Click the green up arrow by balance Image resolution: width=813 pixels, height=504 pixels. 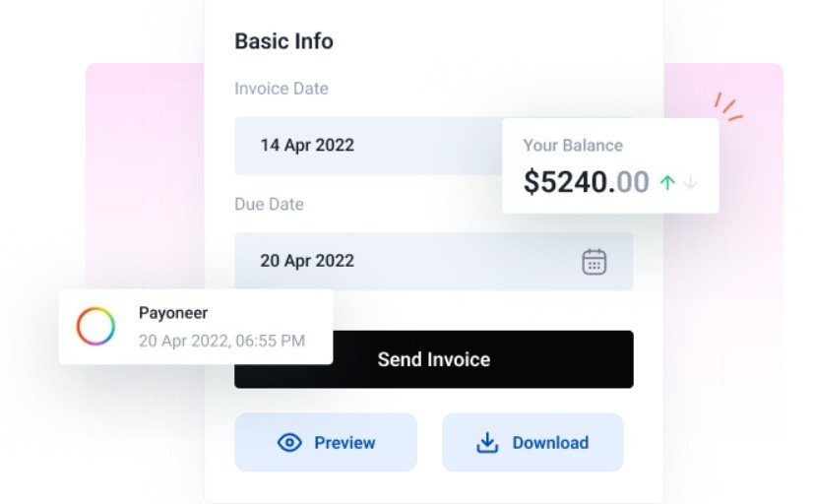pyautogui.click(x=667, y=182)
